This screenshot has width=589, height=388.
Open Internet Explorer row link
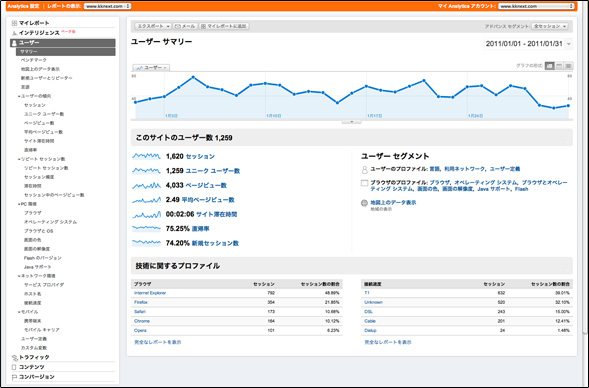click(x=150, y=293)
